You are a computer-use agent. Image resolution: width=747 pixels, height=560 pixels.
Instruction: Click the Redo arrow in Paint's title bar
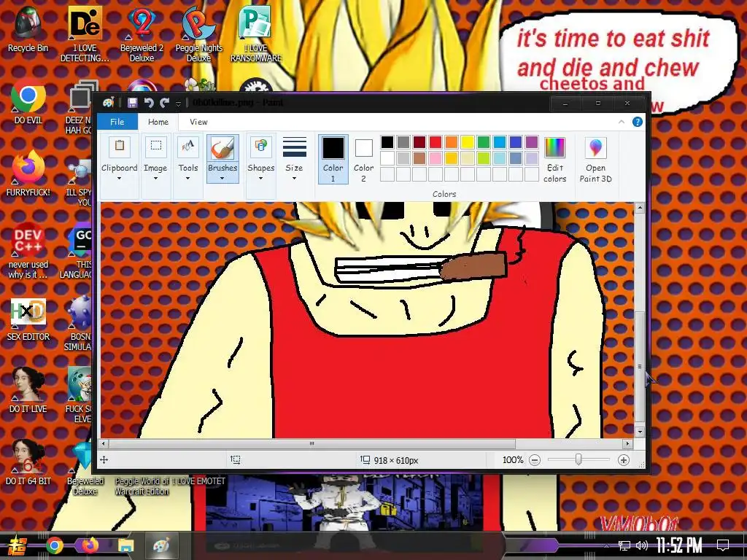click(165, 103)
